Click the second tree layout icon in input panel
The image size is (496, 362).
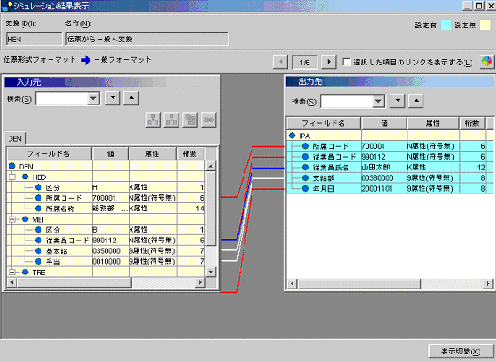[172, 120]
